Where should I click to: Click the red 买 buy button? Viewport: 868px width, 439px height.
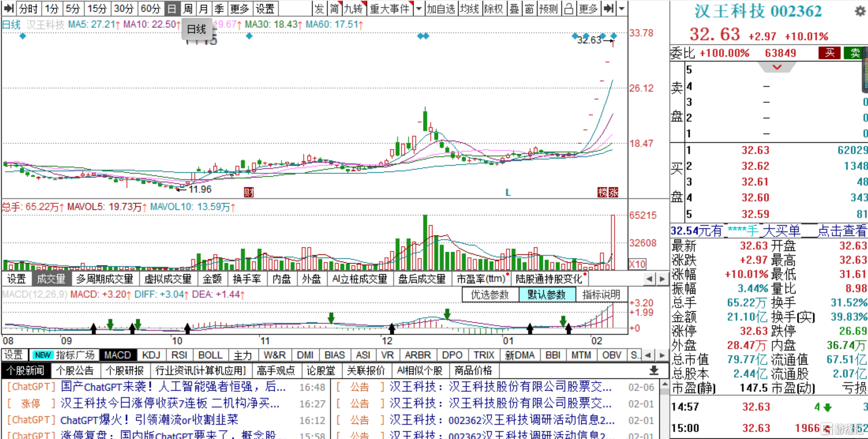click(830, 53)
